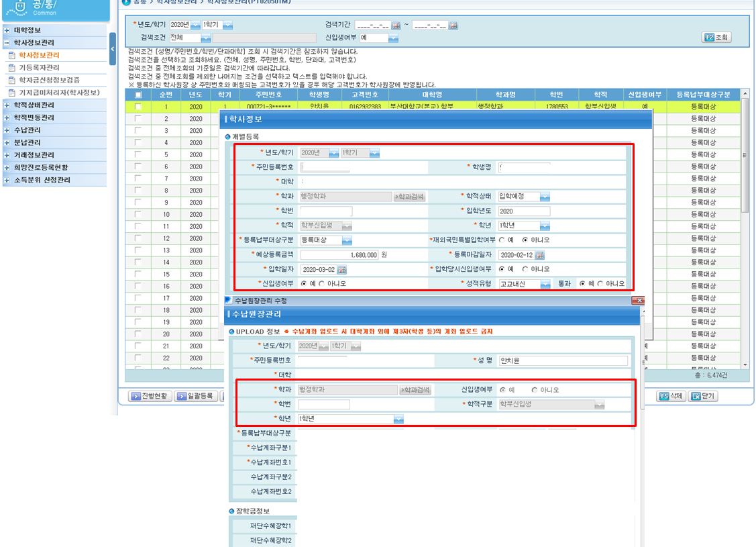Screen dimensions: 756x547
Task: Click the F2 조회 search button
Action: tap(716, 37)
